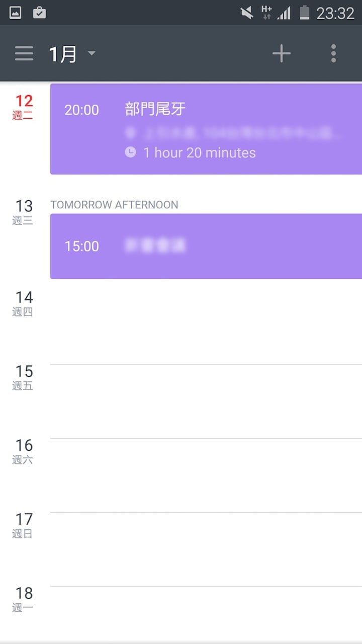Select the date 16 週六
Image resolution: width=362 pixels, height=644 pixels.
pos(23,451)
